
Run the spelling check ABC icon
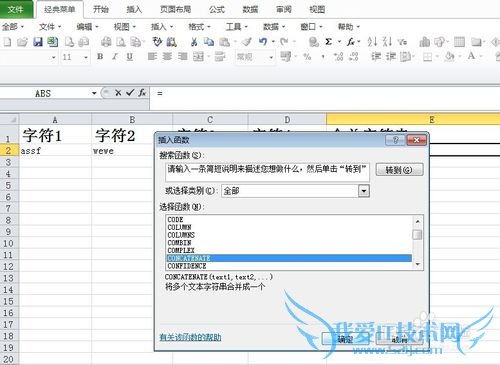157,42
